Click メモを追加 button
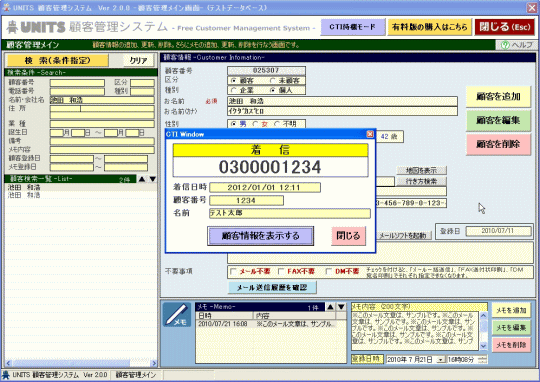Viewport: 540px width, 382px height. click(511, 311)
